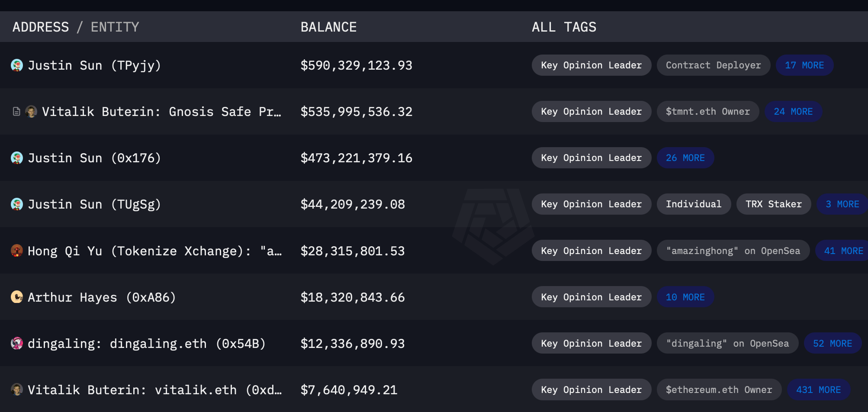The image size is (868, 412).
Task: Open the note icon beside Vitalik Buterin: Gnosis Safe
Action: pos(16,111)
